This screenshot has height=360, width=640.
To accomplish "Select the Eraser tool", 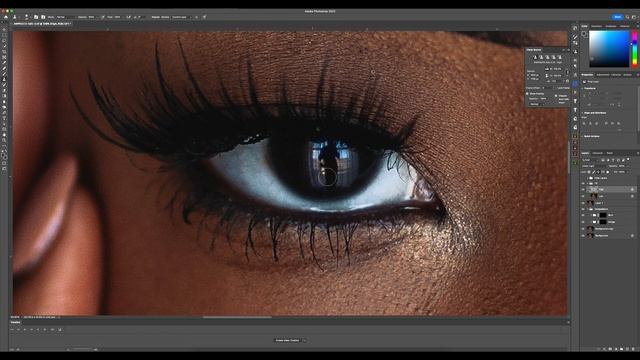I will tap(4, 90).
